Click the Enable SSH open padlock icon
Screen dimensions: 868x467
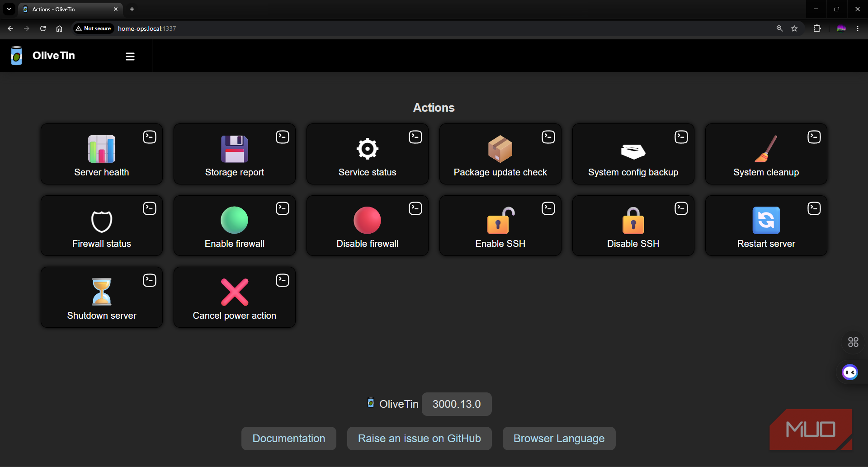pos(500,220)
